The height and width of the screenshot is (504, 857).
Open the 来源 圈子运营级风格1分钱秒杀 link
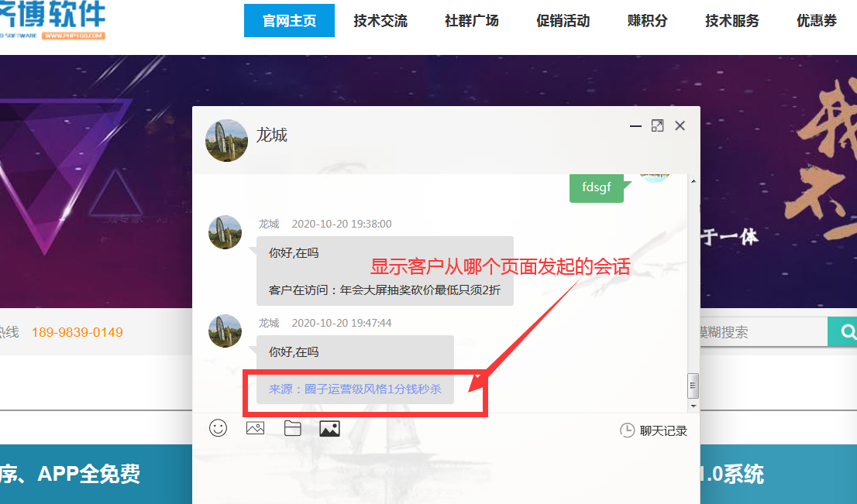[355, 389]
